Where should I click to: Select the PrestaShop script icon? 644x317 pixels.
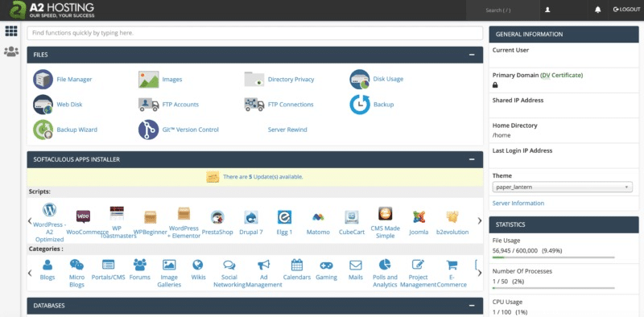[x=217, y=216]
